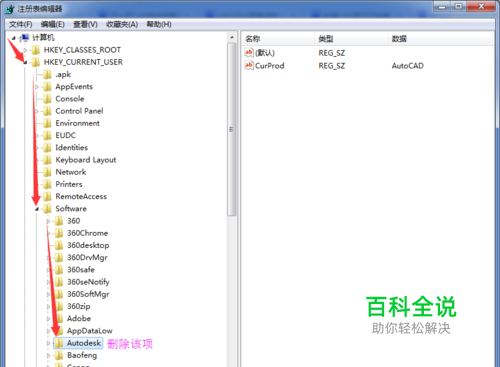Click the RemoteAccess folder icon
This screenshot has height=367, width=500.
47,196
